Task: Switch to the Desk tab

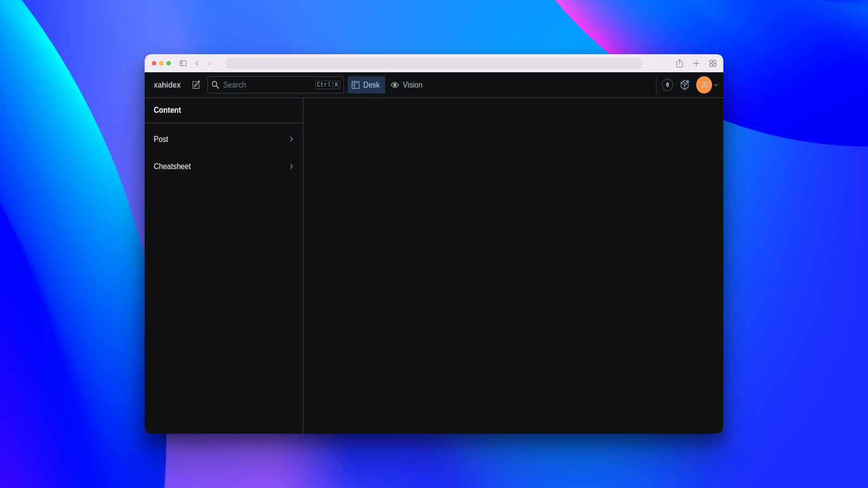Action: coord(366,85)
